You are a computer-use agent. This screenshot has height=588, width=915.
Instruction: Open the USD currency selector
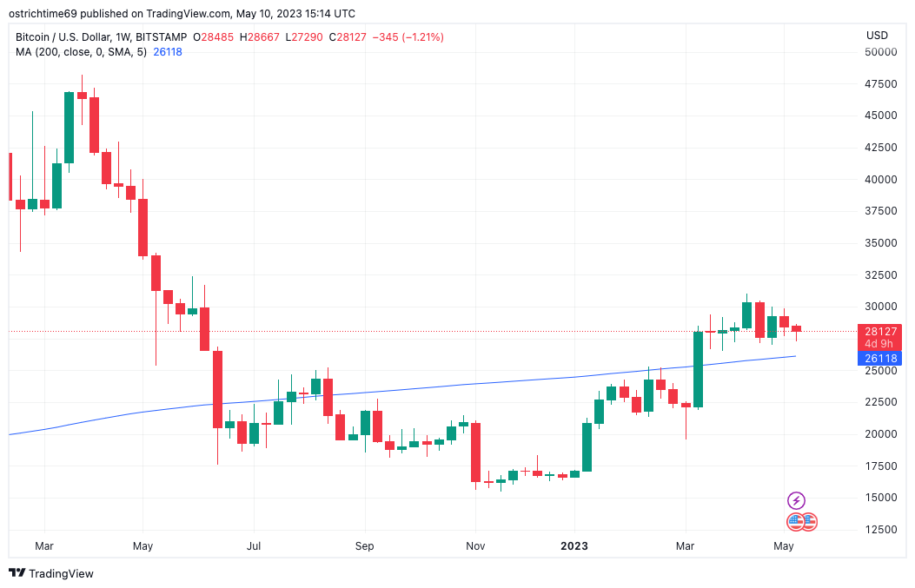877,36
